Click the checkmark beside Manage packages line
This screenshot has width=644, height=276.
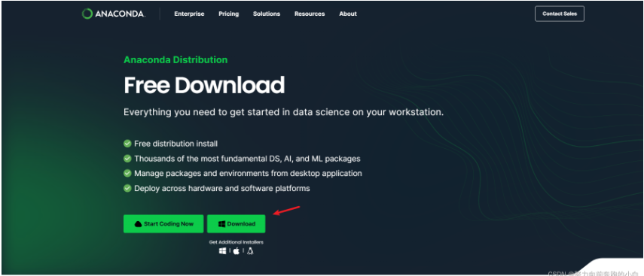[x=127, y=173]
